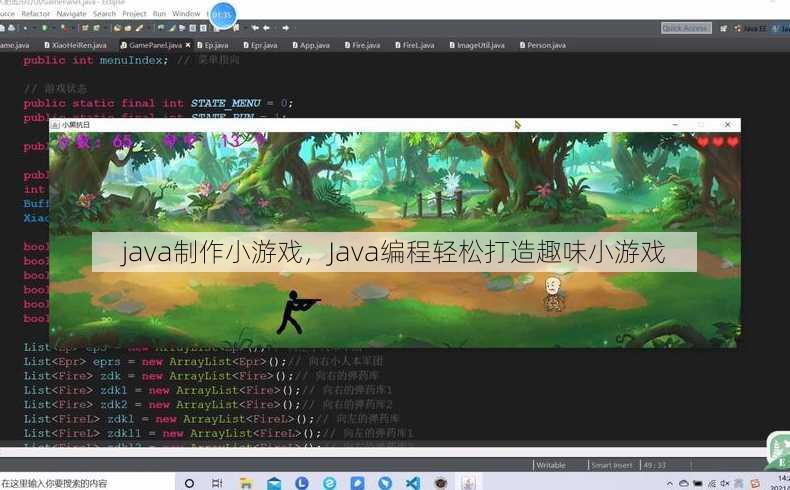
Task: Click the green Run button in the toolbar
Action: [45, 28]
